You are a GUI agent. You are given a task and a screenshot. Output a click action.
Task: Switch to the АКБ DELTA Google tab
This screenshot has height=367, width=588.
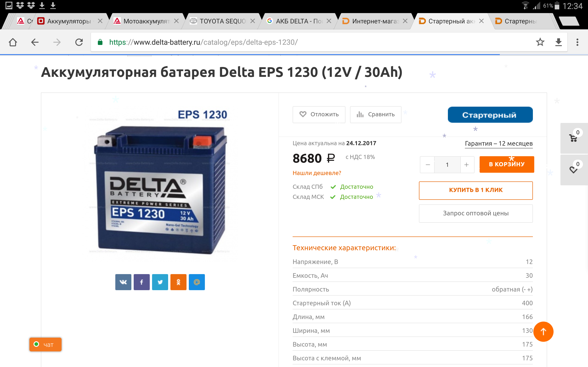pos(299,21)
